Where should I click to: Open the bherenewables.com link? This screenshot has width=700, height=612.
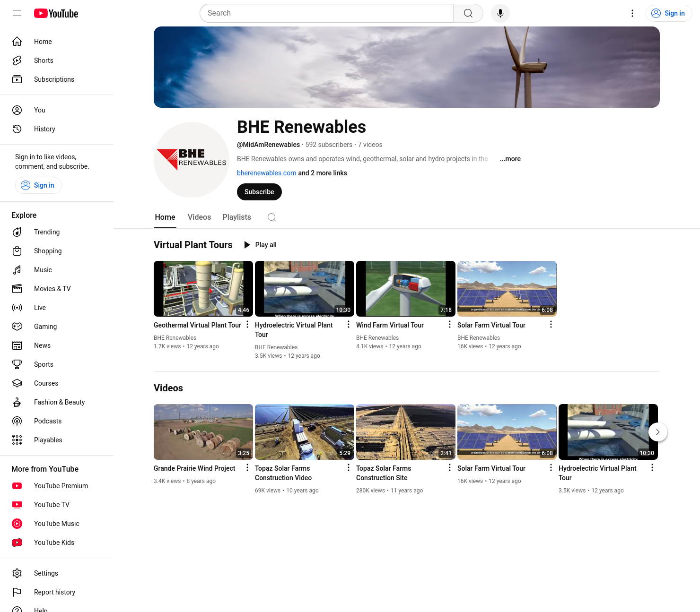266,173
